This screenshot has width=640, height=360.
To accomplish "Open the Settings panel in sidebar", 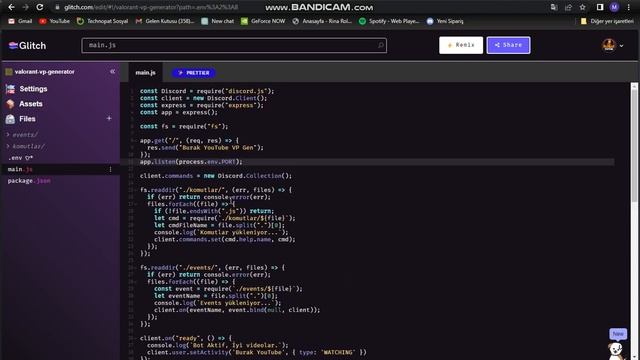I will 27,89.
